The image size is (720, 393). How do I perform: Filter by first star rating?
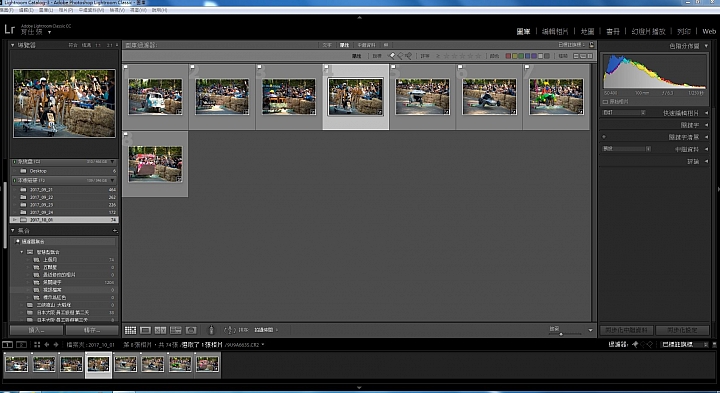pyautogui.click(x=446, y=56)
